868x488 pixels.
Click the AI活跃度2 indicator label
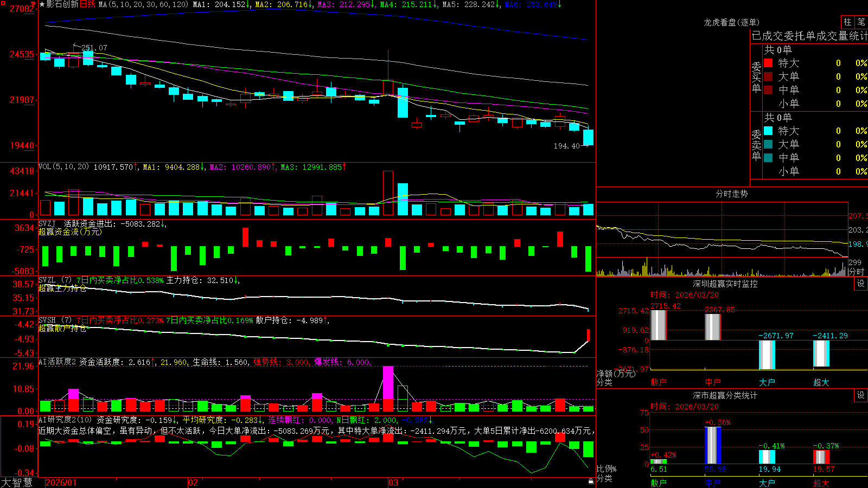[58, 362]
